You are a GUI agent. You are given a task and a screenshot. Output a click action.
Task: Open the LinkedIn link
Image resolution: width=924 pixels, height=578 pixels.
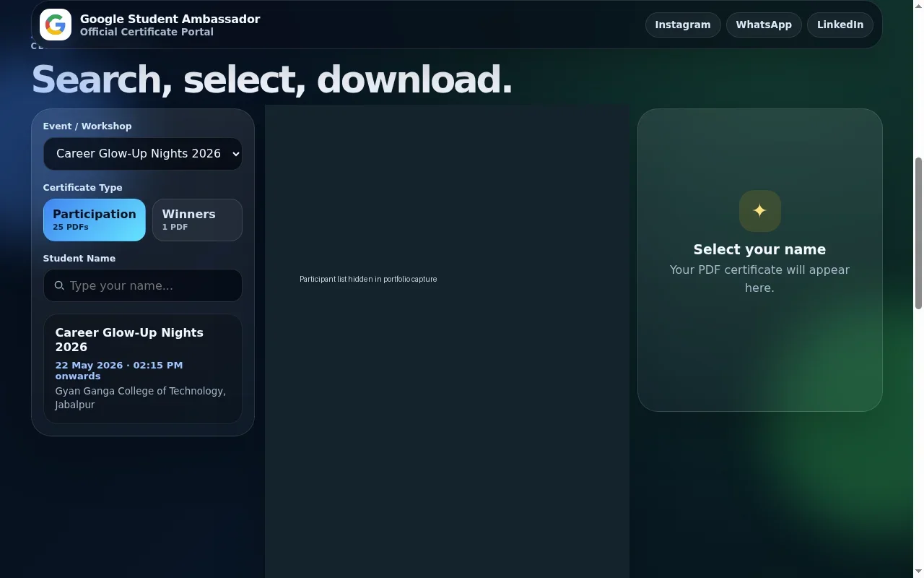840,25
